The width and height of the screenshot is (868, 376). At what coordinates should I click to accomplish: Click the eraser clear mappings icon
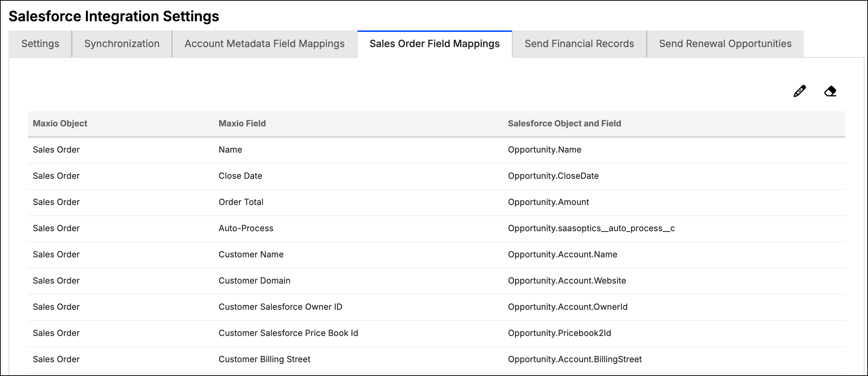[x=830, y=91]
